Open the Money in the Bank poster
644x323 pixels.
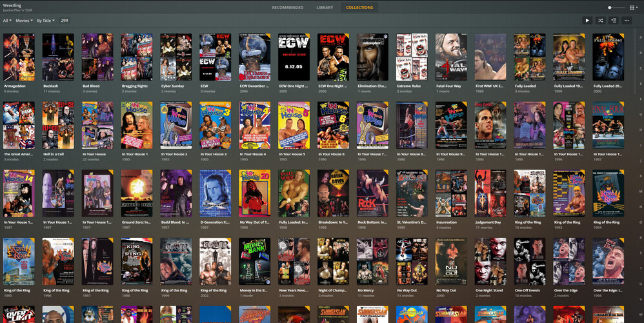(x=255, y=262)
